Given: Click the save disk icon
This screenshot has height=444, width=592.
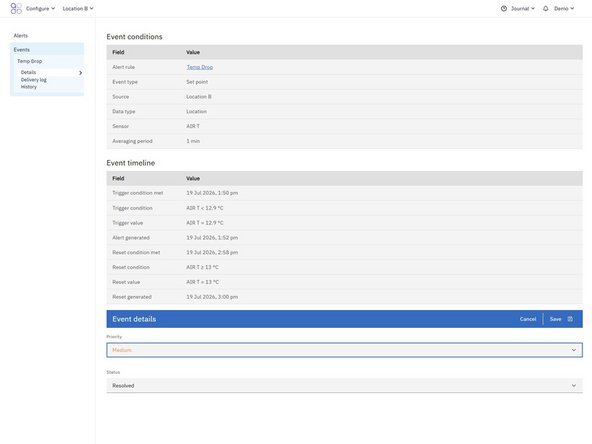Looking at the screenshot, I should [570, 319].
